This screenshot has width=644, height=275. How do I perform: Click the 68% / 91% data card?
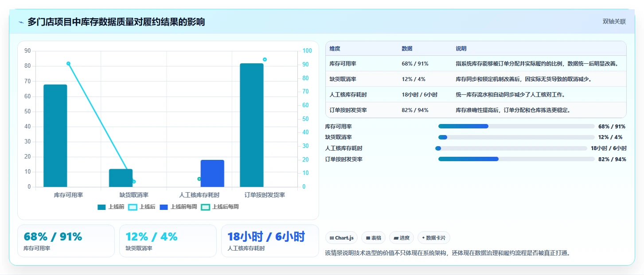(x=66, y=241)
